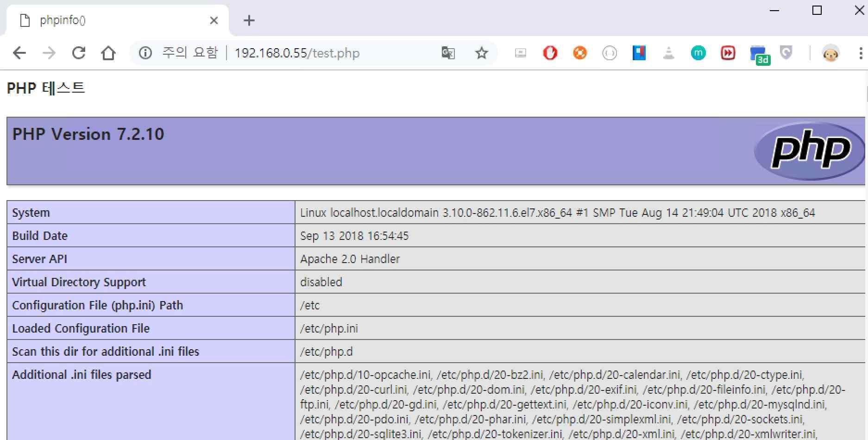This screenshot has width=868, height=440.
Task: Click the site information icon before the URL
Action: point(145,53)
